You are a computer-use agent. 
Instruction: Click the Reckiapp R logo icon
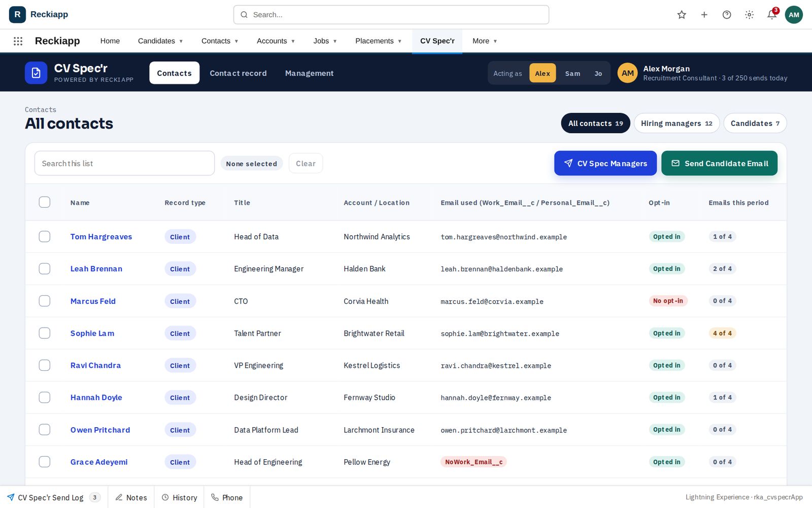click(17, 14)
